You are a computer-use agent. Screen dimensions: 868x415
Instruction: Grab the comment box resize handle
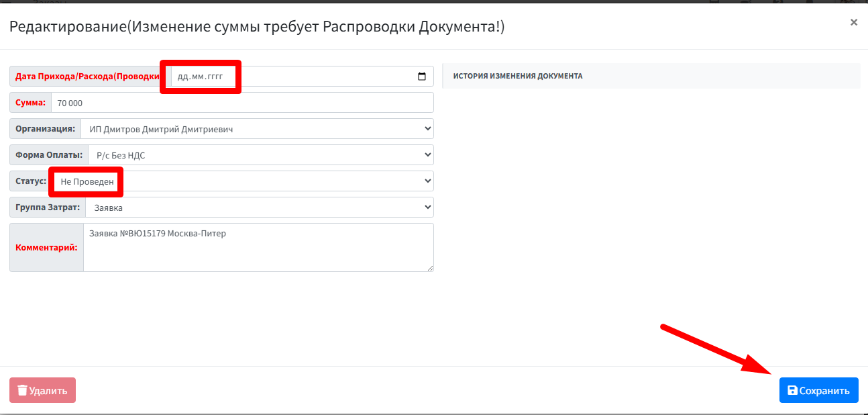tap(430, 268)
